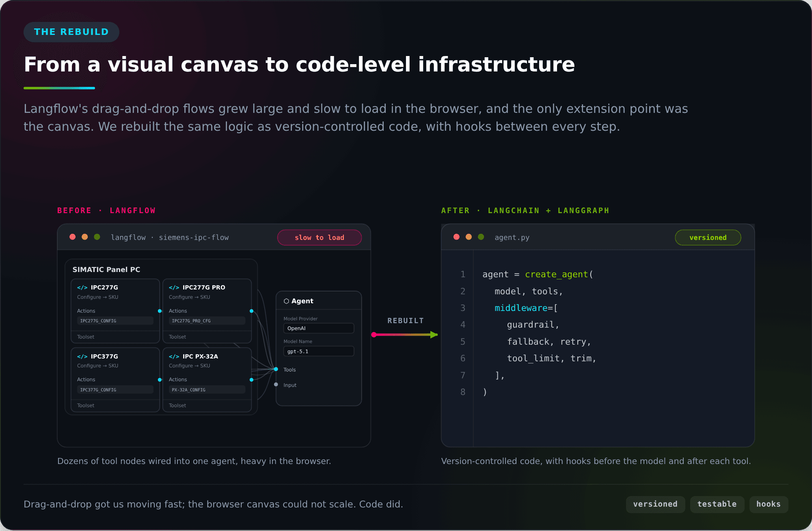Open the Toolset row of IPC377G node
Screen dimensions: 812x531
pos(115,406)
